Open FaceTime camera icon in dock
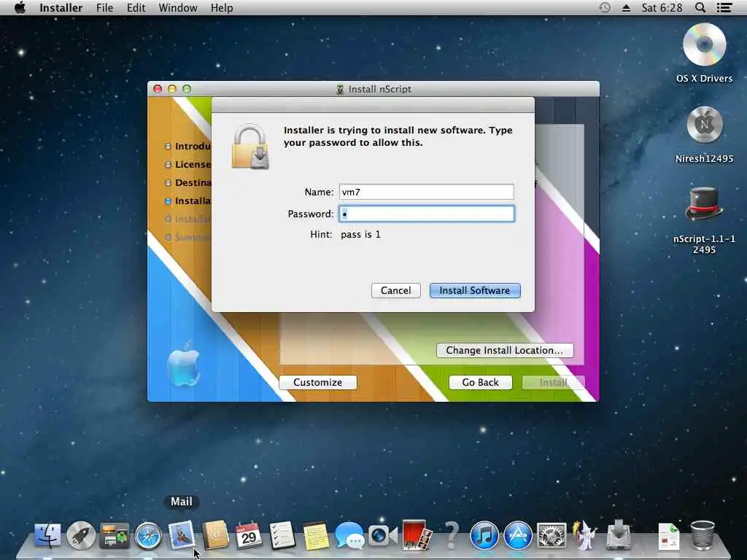 click(x=382, y=536)
